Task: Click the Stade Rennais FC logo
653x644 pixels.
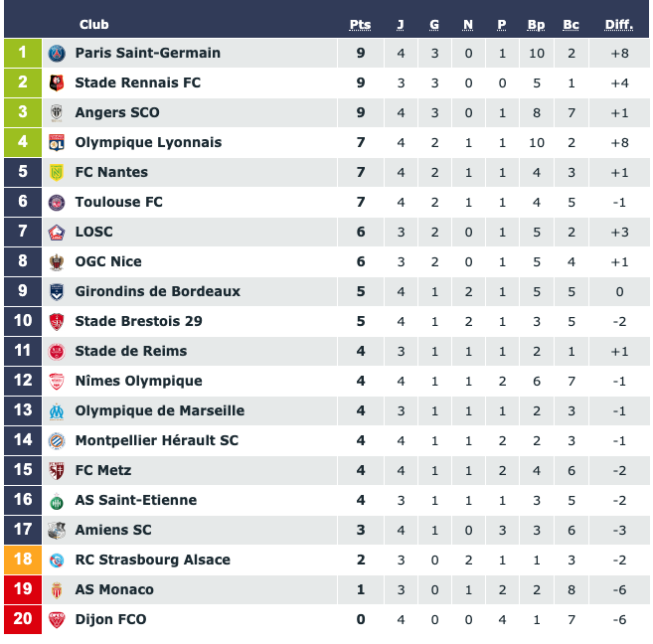Action: click(x=57, y=82)
